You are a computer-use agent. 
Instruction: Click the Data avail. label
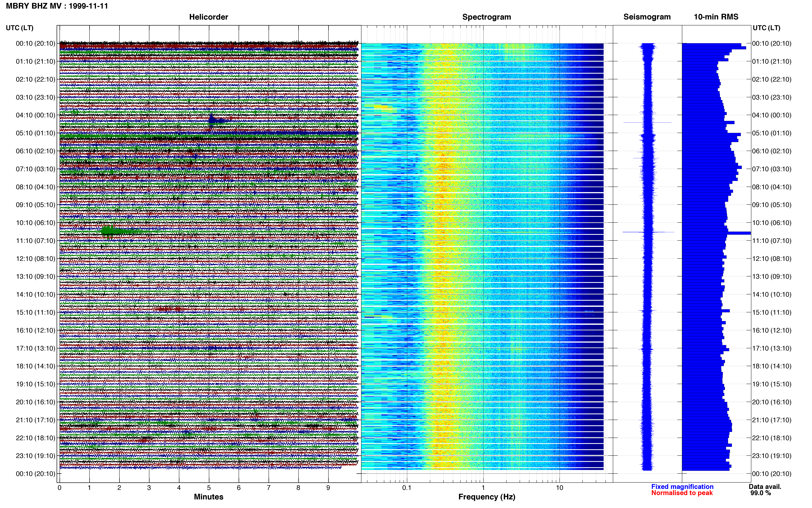pyautogui.click(x=765, y=486)
